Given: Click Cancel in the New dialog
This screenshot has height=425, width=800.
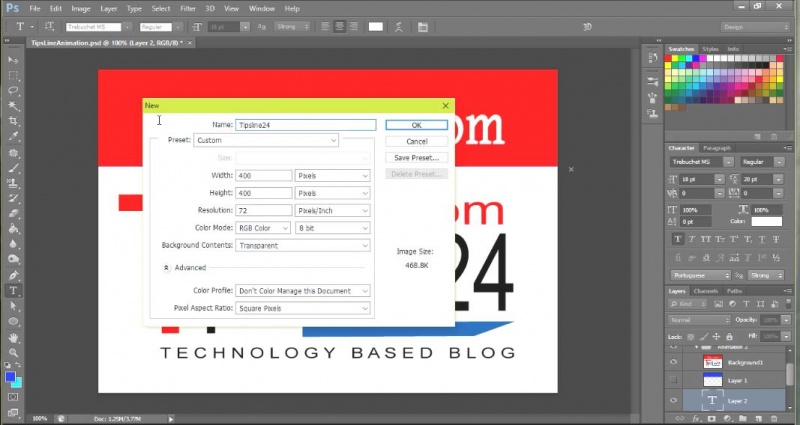Looking at the screenshot, I should pos(417,141).
